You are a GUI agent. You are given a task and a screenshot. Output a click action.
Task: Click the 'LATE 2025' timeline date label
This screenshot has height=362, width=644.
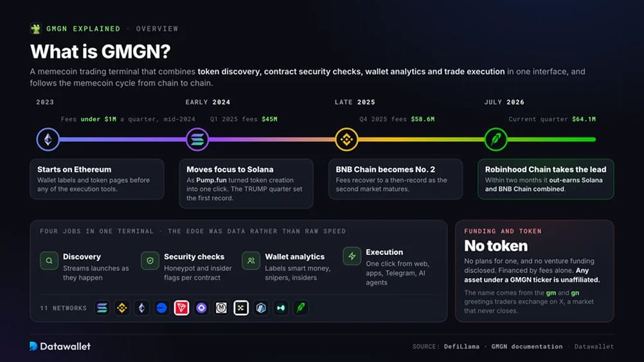[x=355, y=102]
